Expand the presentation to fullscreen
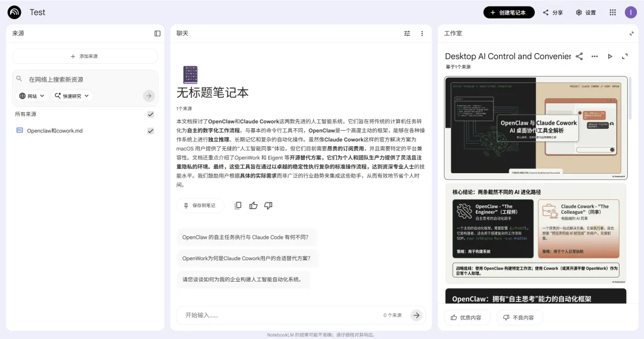Image resolution: width=644 pixels, height=339 pixels. point(625,56)
